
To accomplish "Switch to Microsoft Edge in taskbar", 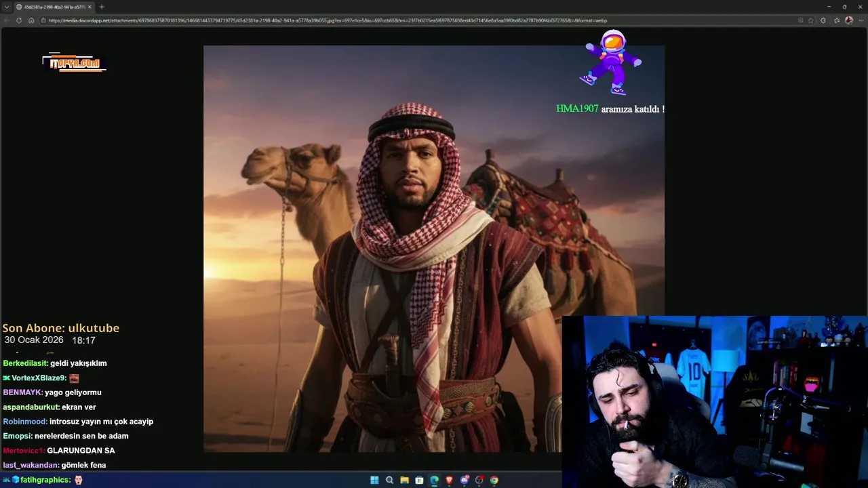I will (434, 480).
